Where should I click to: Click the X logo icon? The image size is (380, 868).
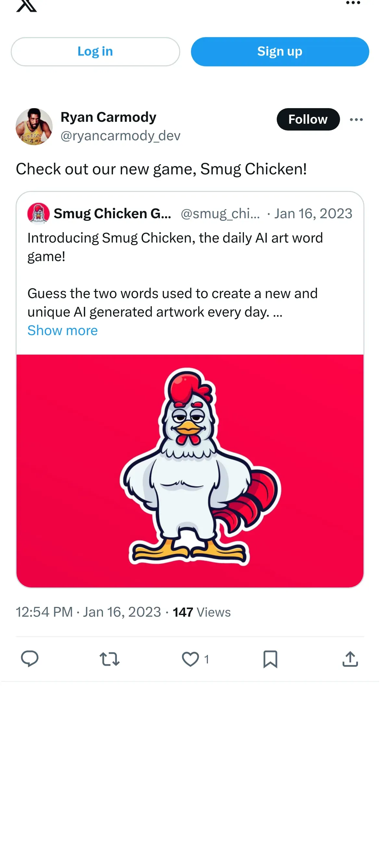pos(27,5)
